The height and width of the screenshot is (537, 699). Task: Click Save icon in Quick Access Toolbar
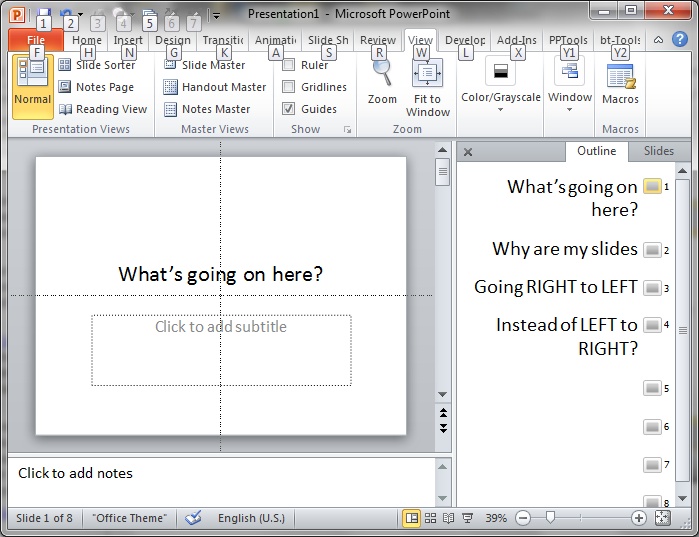43,13
